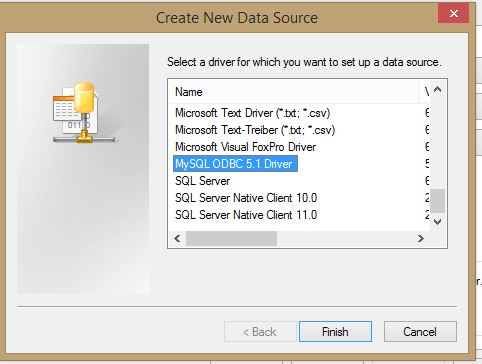This screenshot has width=482, height=364.
Task: Click the horizontal scrollbar left arrow
Action: pos(177,238)
